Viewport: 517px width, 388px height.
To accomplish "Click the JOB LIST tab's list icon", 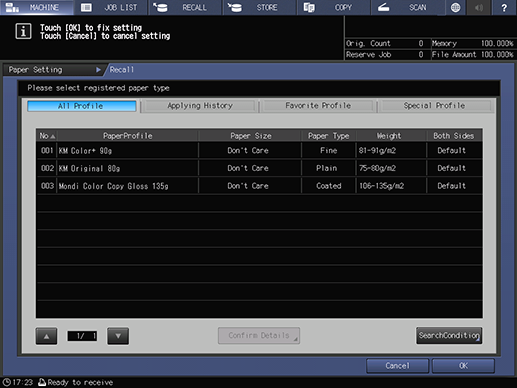I will coord(86,7).
